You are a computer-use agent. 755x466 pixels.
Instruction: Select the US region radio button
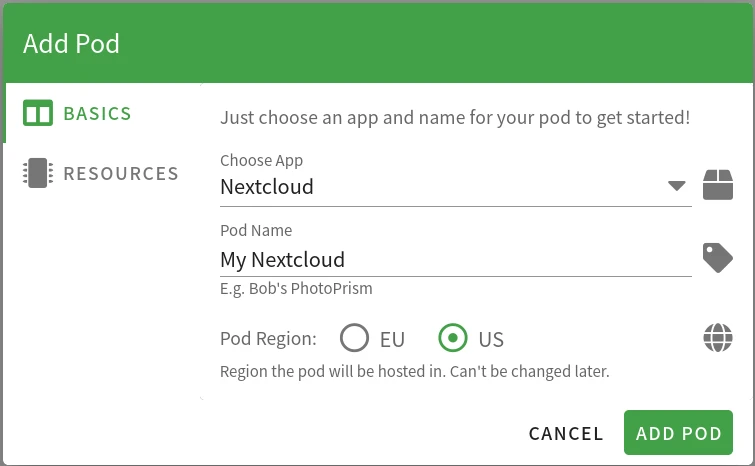tap(453, 338)
